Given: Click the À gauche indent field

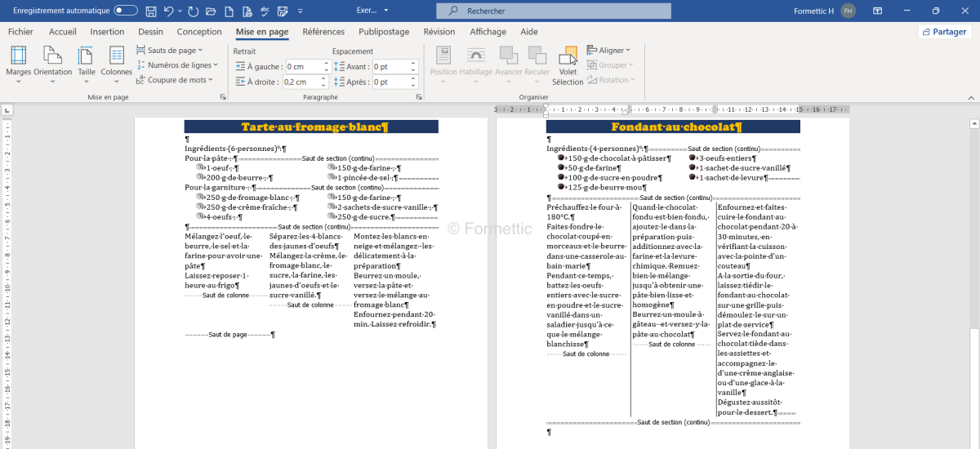Looking at the screenshot, I should tap(306, 67).
